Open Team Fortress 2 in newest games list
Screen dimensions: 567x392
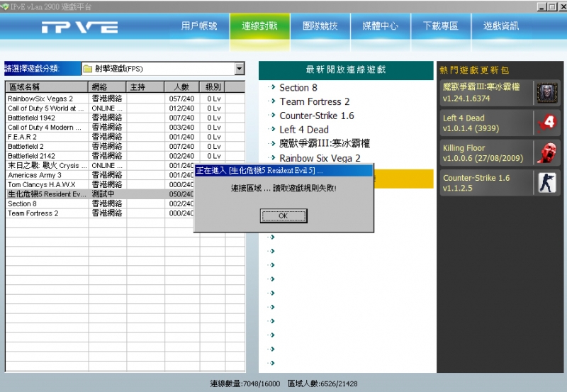coord(314,101)
